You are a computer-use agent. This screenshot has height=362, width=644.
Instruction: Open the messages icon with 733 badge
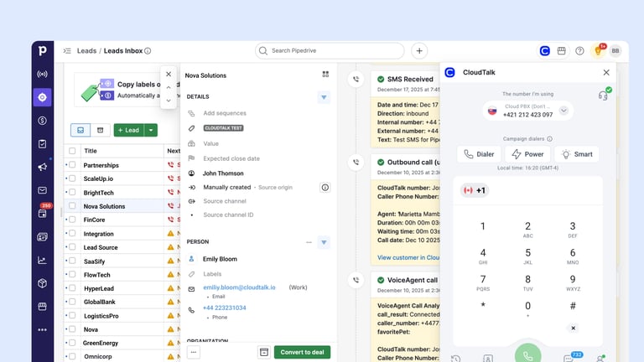(569, 358)
